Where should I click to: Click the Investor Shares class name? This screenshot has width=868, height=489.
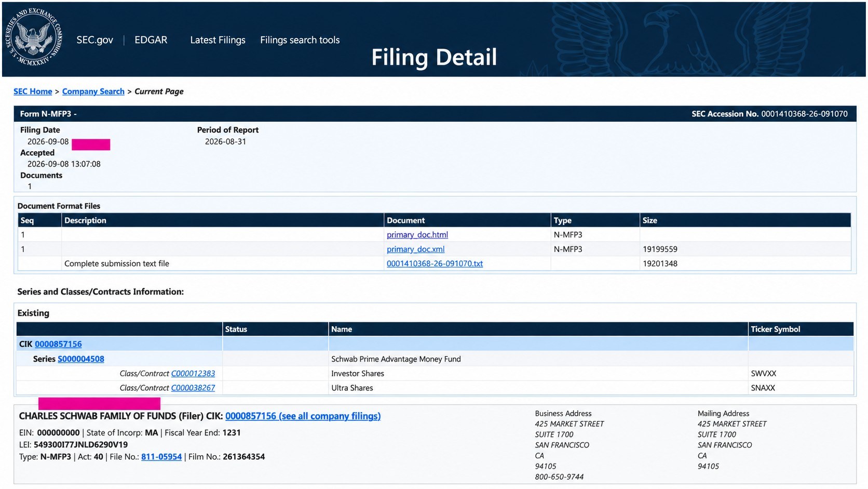coord(358,374)
